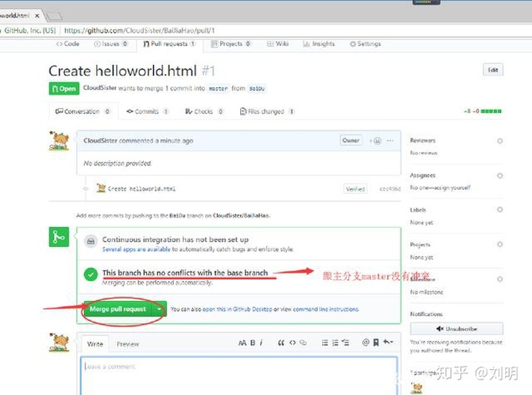
Task: Click the master base branch label
Action: (x=218, y=89)
